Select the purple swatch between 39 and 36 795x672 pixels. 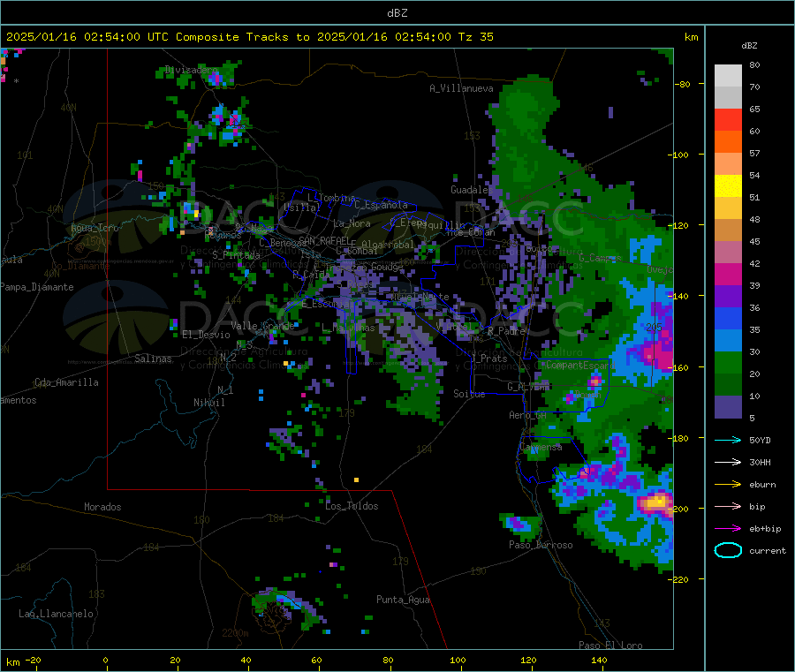728,297
